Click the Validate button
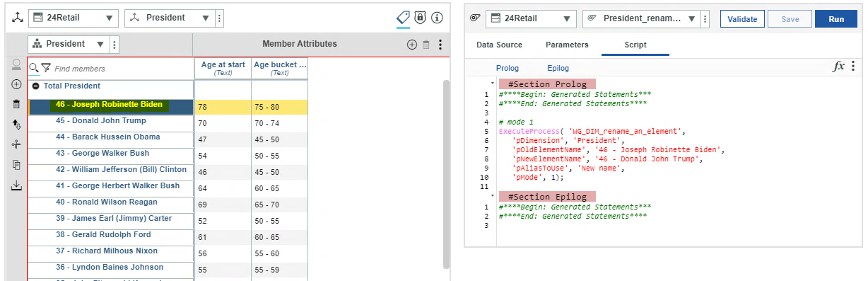This screenshot has height=281, width=868. [x=742, y=19]
